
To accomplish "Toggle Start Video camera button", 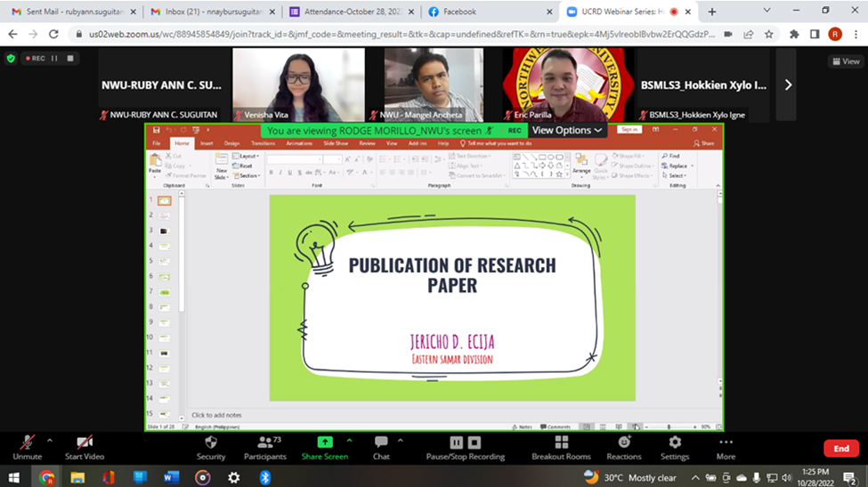I will (x=85, y=442).
